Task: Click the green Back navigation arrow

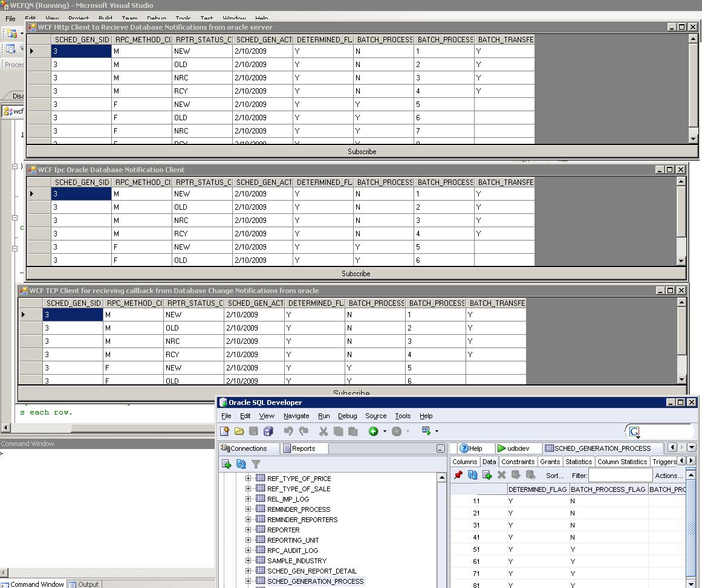Action: pyautogui.click(x=374, y=431)
